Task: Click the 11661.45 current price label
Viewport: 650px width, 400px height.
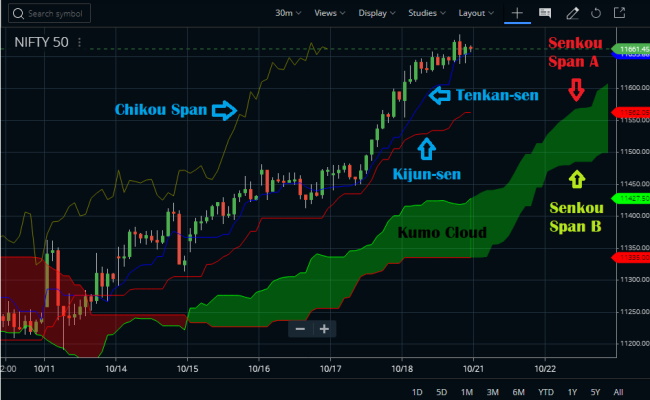Action: click(x=630, y=48)
